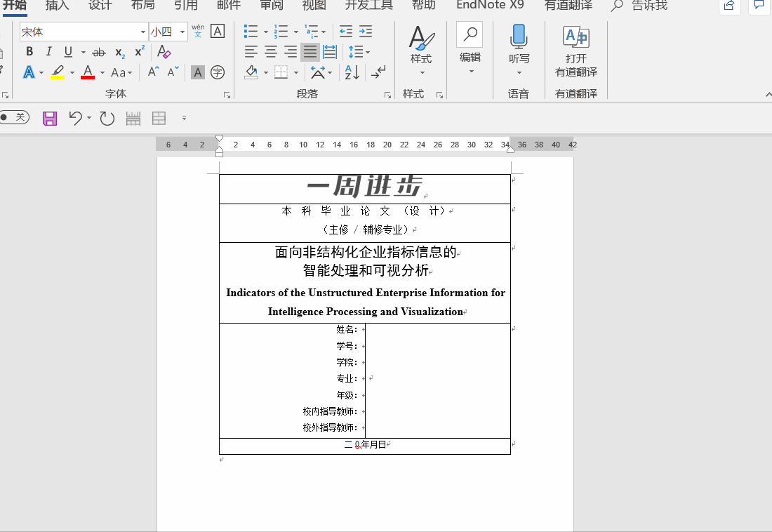The image size is (772, 532).
Task: Toggle italic formatting
Action: click(48, 52)
